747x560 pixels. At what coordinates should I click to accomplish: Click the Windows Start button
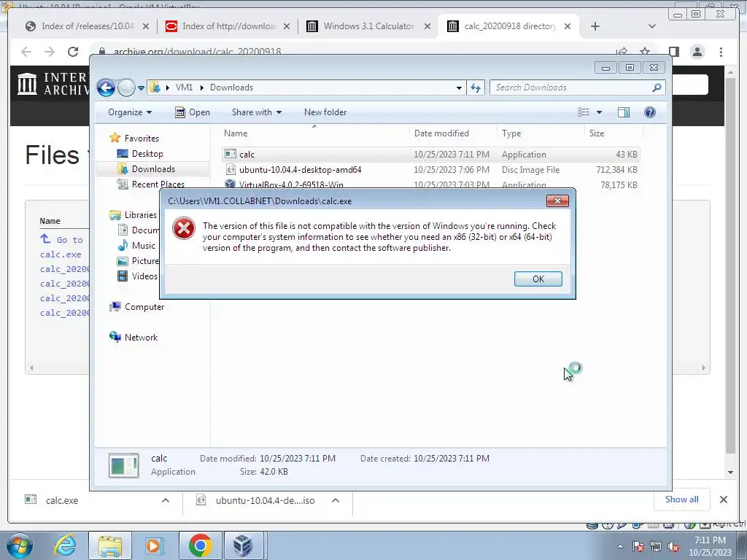coord(20,545)
